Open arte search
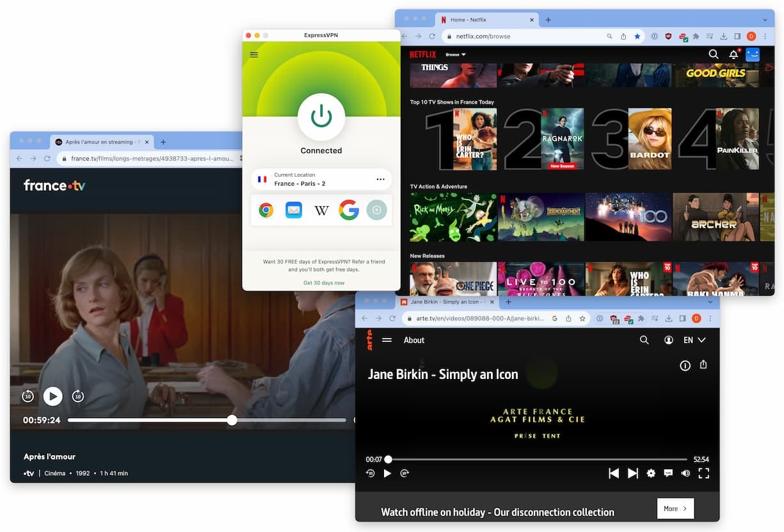This screenshot has width=784, height=532. pos(644,340)
